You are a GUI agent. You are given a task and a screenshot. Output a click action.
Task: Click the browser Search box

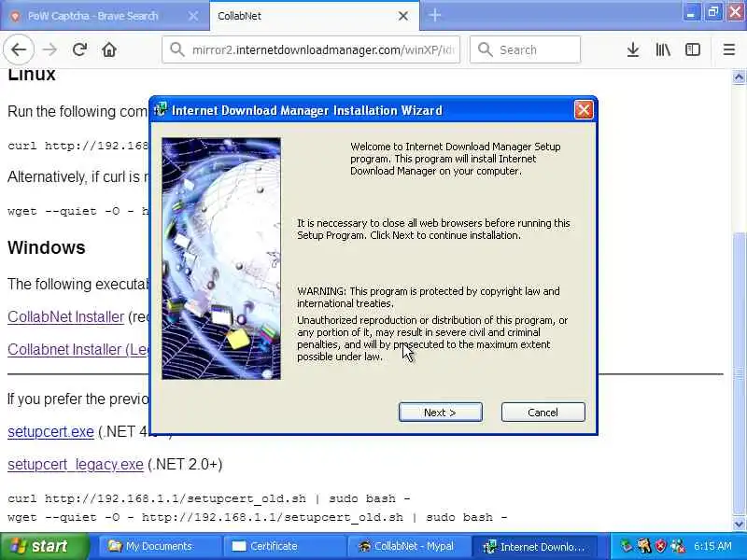[x=525, y=49]
